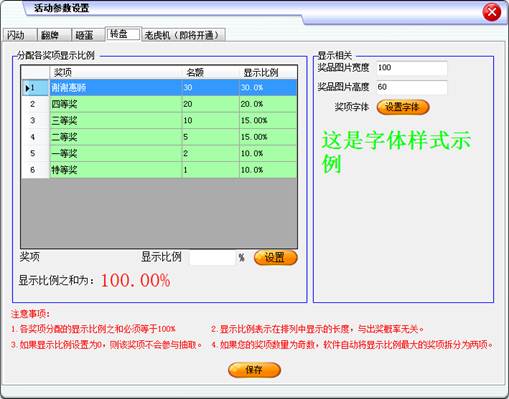Click the 设置字体 button

tap(403, 107)
